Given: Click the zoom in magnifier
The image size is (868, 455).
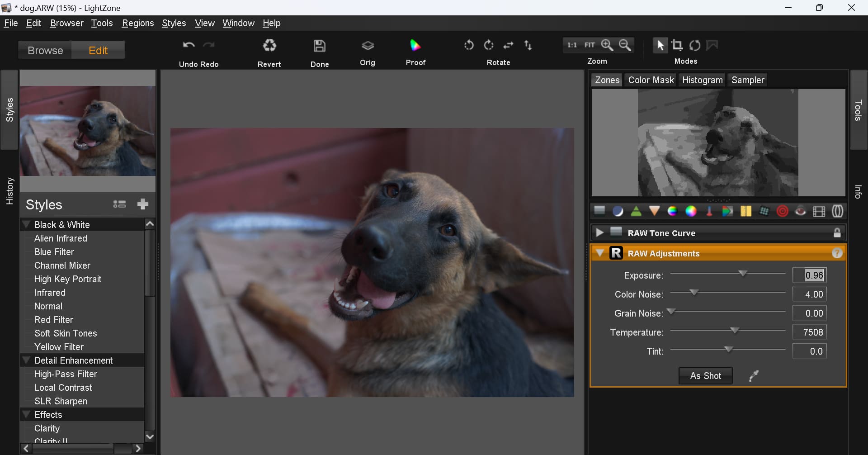Looking at the screenshot, I should click(x=607, y=45).
